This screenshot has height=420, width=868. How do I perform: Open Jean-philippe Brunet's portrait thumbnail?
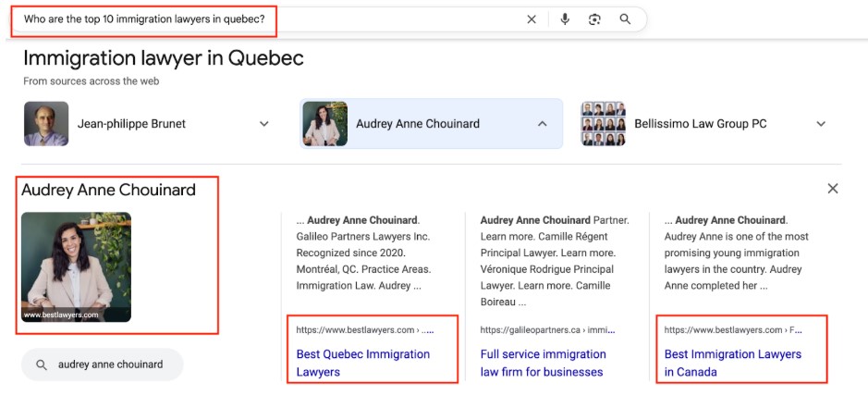pos(46,124)
